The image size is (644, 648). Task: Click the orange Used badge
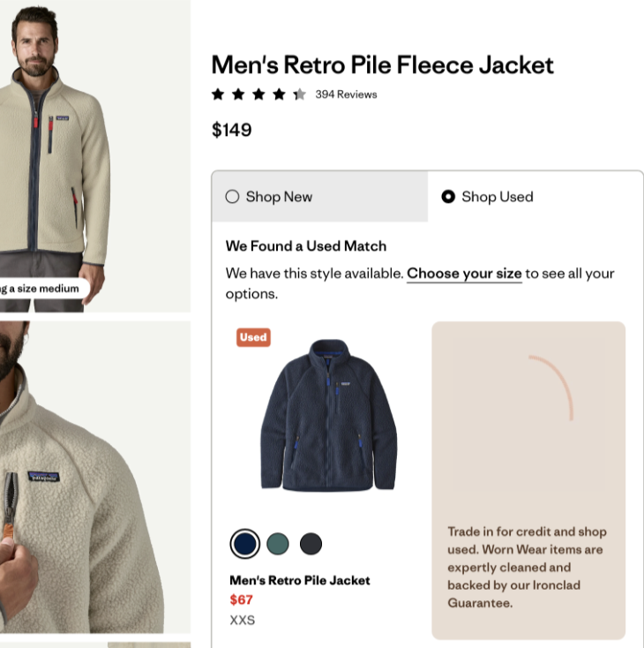tap(253, 337)
